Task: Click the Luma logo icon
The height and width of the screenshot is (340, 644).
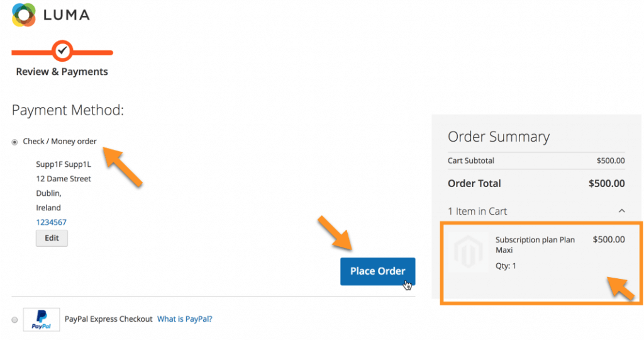Action: coord(24,14)
